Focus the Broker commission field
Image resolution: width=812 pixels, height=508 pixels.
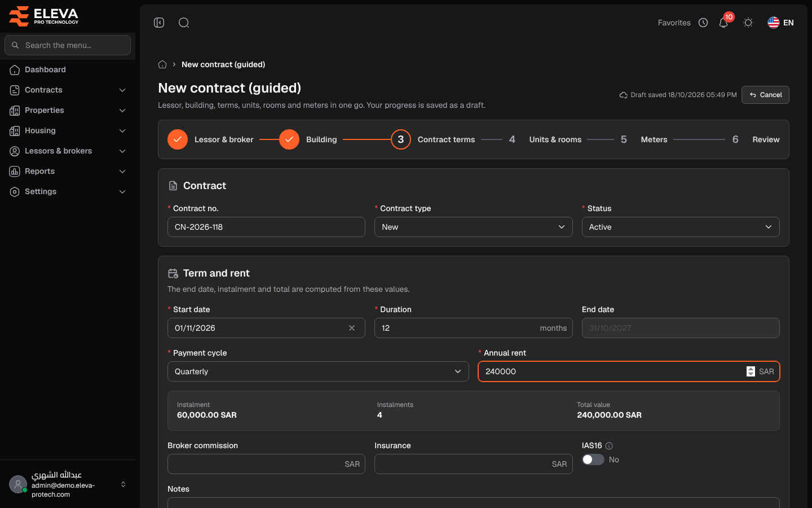pos(266,464)
